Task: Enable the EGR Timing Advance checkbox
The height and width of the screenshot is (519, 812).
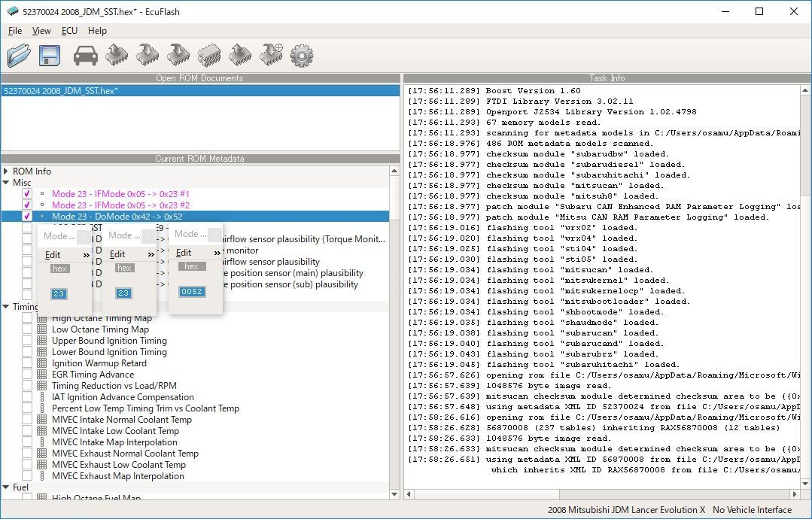Action: point(27,375)
